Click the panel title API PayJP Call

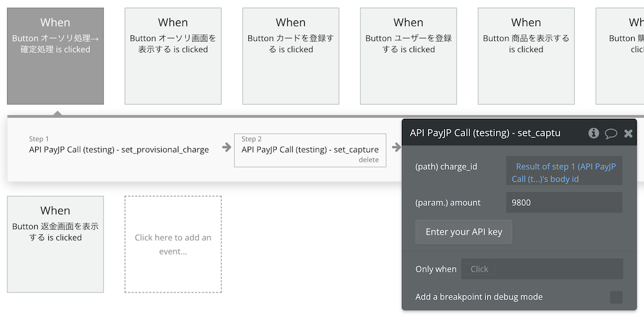pos(485,133)
